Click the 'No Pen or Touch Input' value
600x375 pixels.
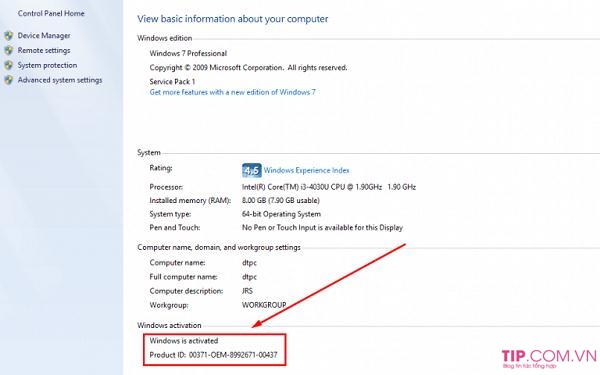(322, 228)
